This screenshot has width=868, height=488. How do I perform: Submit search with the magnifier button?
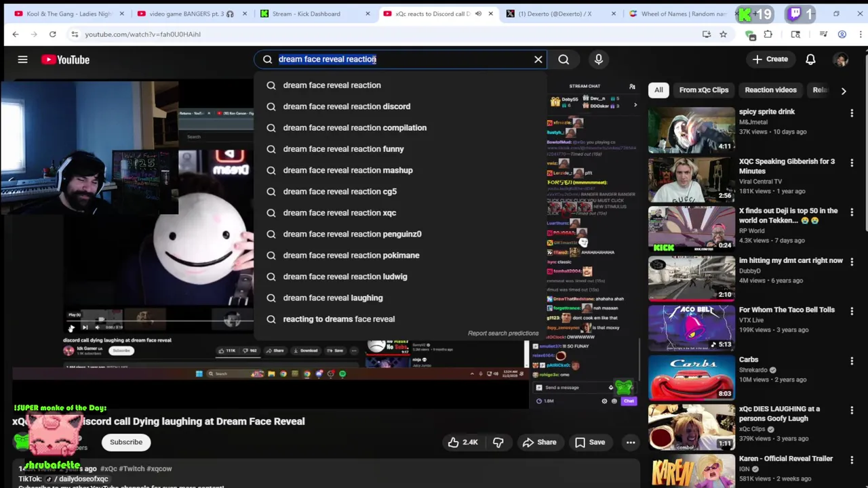pos(564,59)
